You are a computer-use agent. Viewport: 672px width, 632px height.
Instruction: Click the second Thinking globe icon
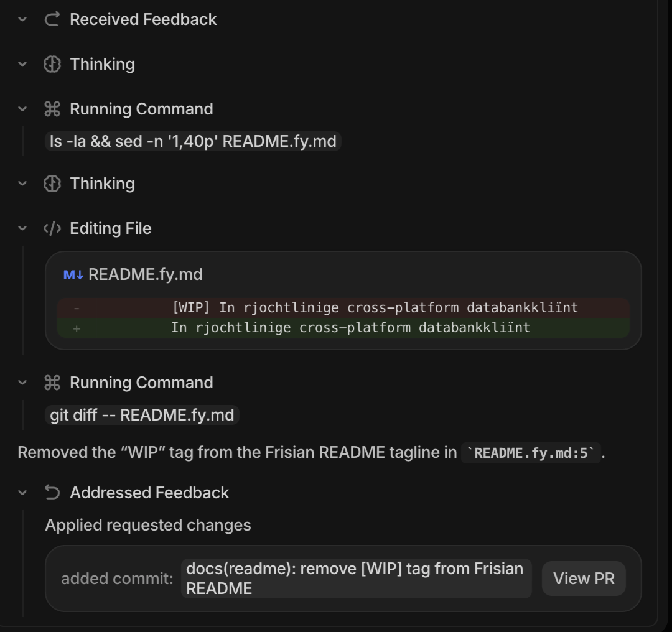click(x=52, y=184)
